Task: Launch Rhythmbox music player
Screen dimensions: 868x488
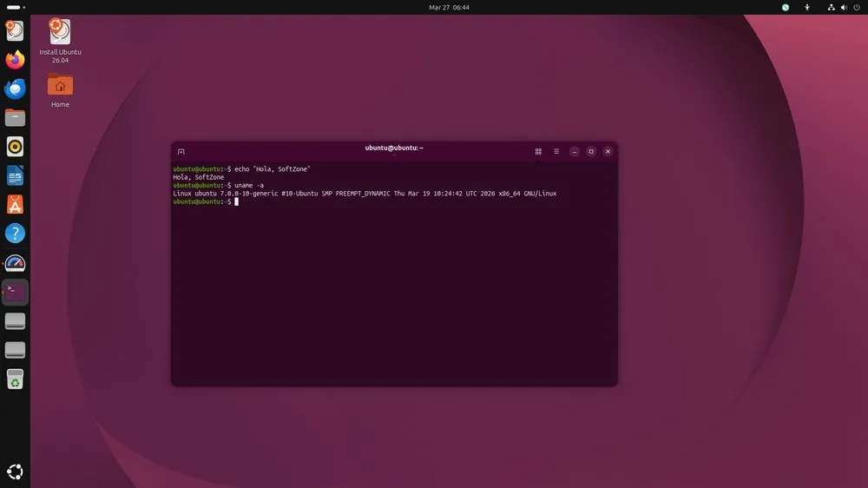Action: [15, 147]
